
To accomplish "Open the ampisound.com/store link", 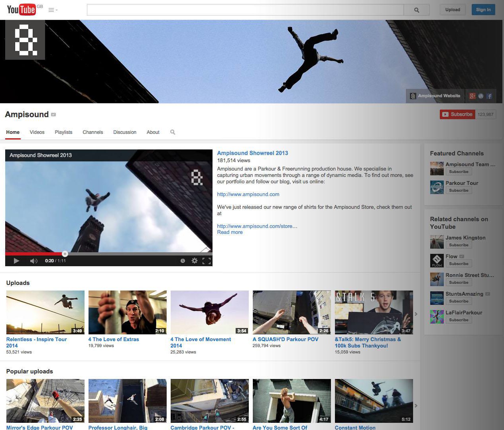I will tap(257, 226).
